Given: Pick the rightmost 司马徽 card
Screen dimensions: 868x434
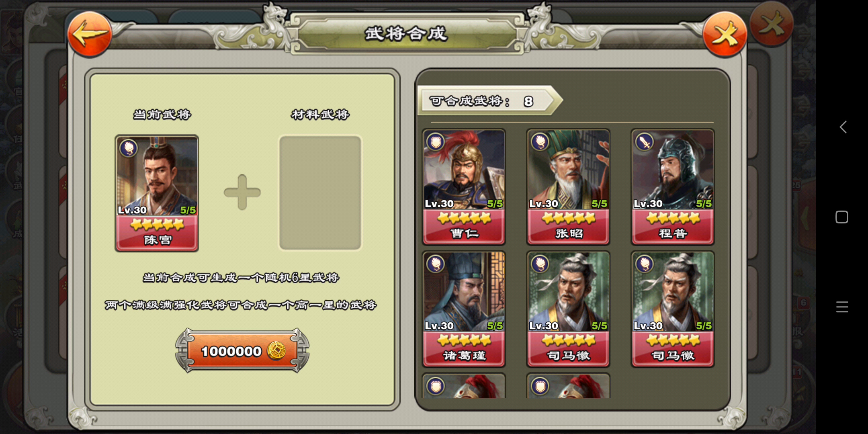Looking at the screenshot, I should [x=673, y=309].
